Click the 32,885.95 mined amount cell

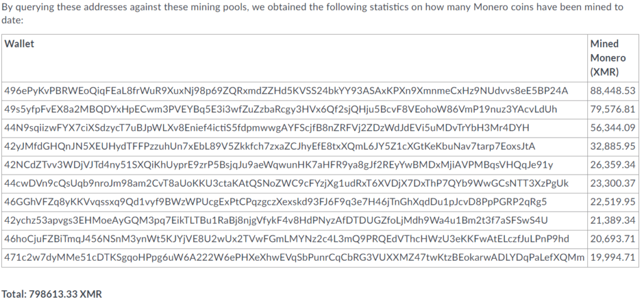(x=613, y=146)
